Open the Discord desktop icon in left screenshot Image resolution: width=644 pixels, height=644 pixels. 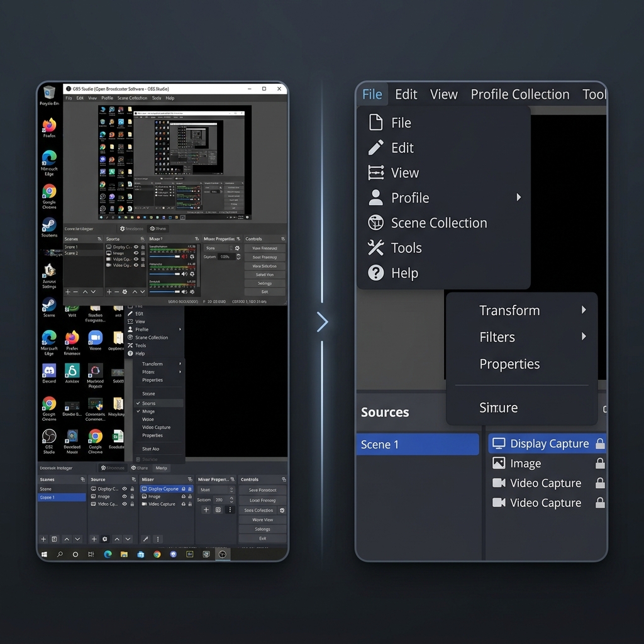click(49, 374)
